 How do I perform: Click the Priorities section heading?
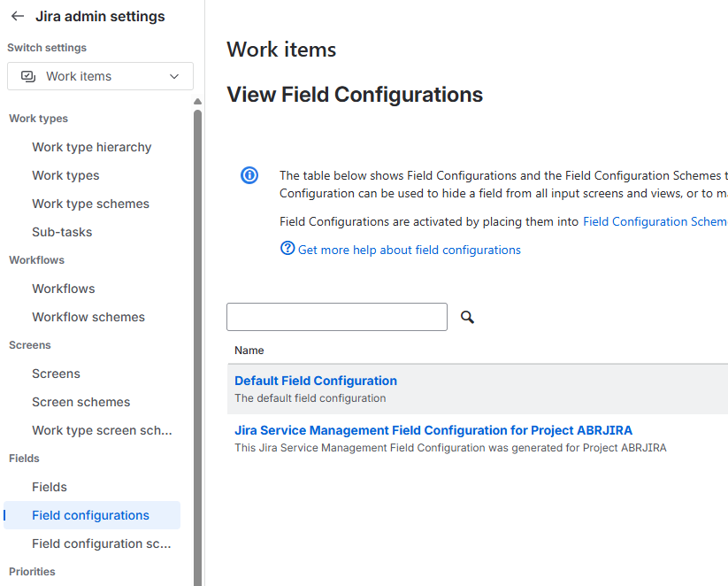pos(32,572)
